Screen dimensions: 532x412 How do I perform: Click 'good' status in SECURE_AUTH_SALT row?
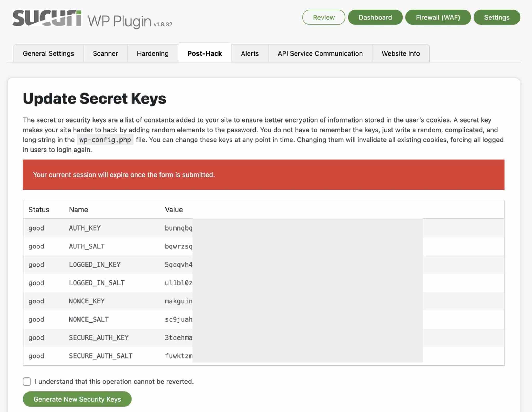click(36, 356)
